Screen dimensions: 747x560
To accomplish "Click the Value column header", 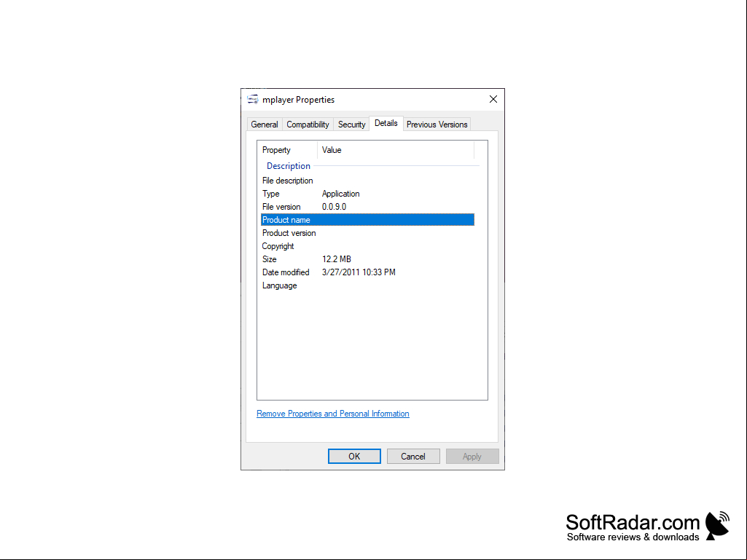I will 396,150.
